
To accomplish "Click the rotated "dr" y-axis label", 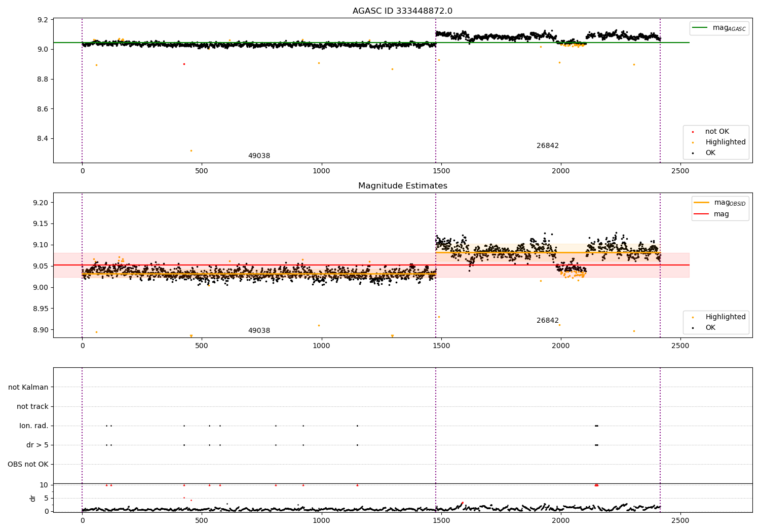I will [33, 498].
